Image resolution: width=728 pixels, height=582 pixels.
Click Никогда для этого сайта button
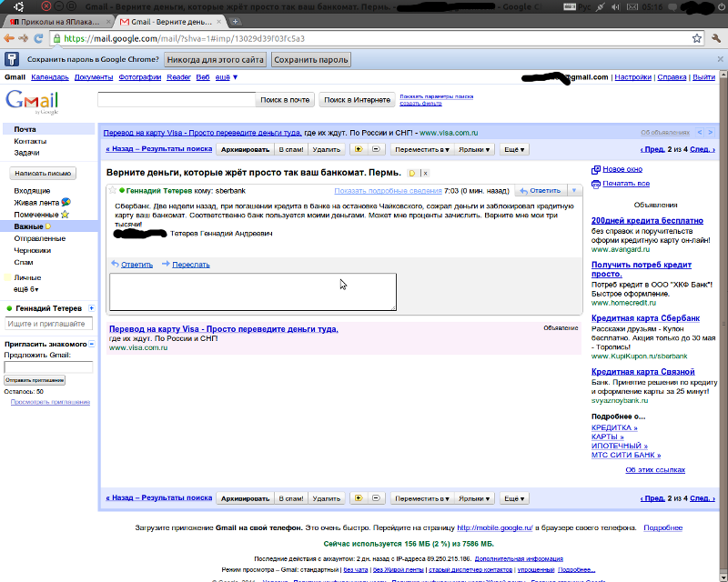click(216, 59)
